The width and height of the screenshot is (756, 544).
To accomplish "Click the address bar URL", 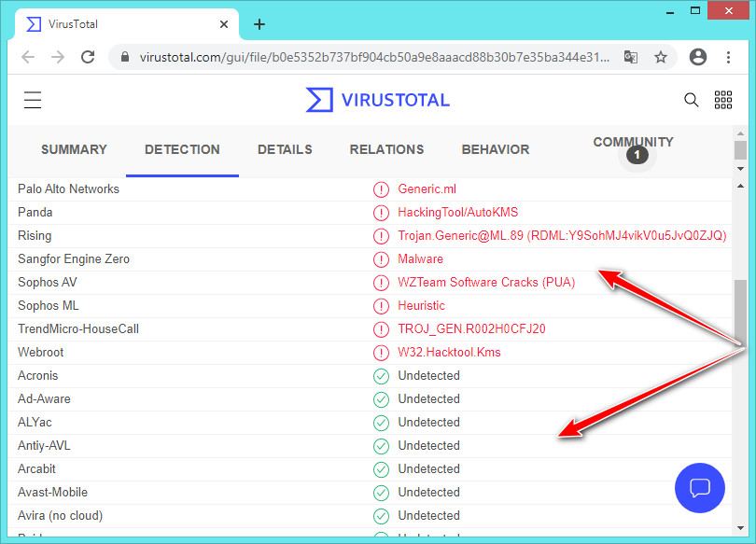I will (374, 57).
